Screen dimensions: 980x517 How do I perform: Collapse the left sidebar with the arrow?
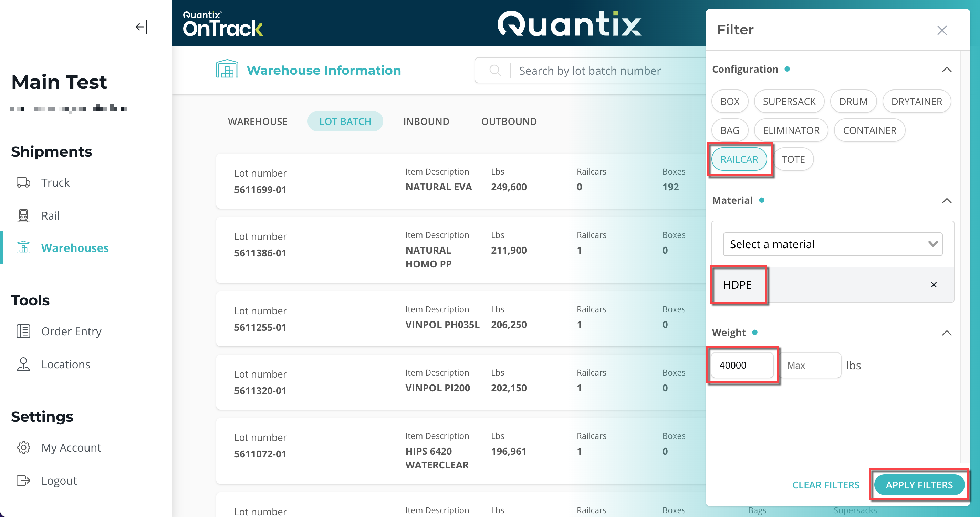[141, 27]
